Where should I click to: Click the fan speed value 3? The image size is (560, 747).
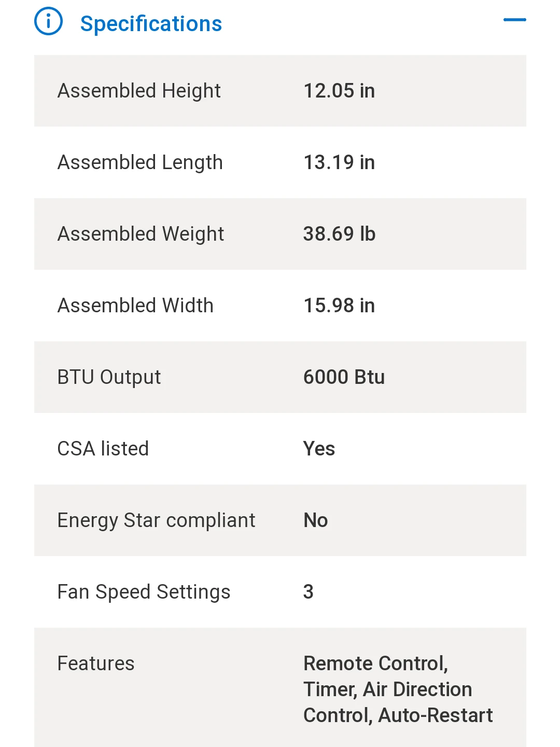308,592
